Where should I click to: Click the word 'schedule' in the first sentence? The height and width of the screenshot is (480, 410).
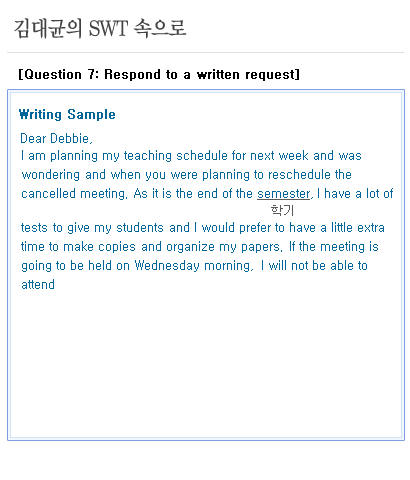click(202, 156)
